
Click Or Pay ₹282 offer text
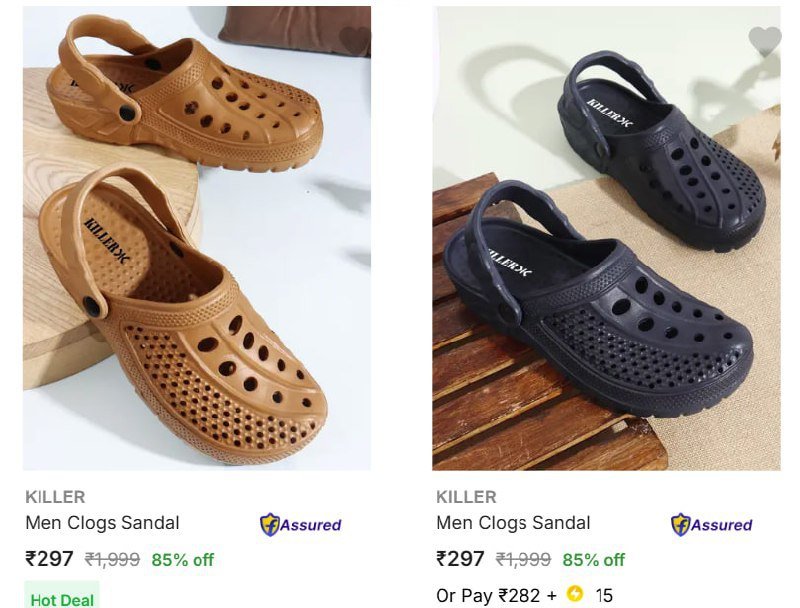[488, 595]
